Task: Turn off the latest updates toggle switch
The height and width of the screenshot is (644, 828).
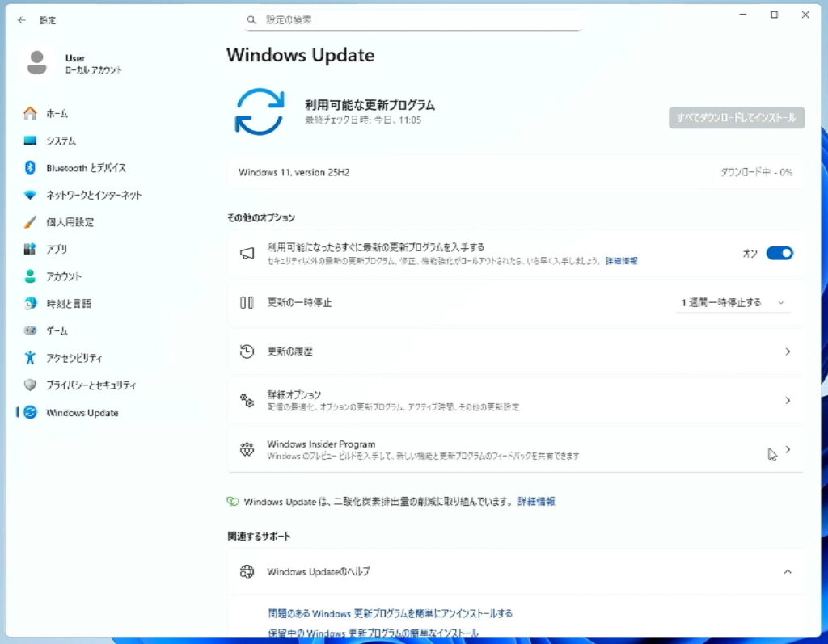Action: click(779, 254)
